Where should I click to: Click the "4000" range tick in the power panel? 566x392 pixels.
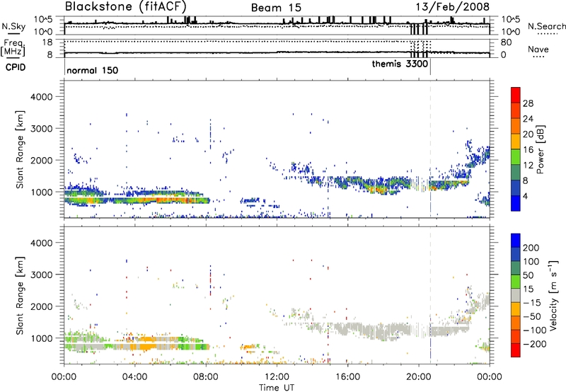coord(42,97)
